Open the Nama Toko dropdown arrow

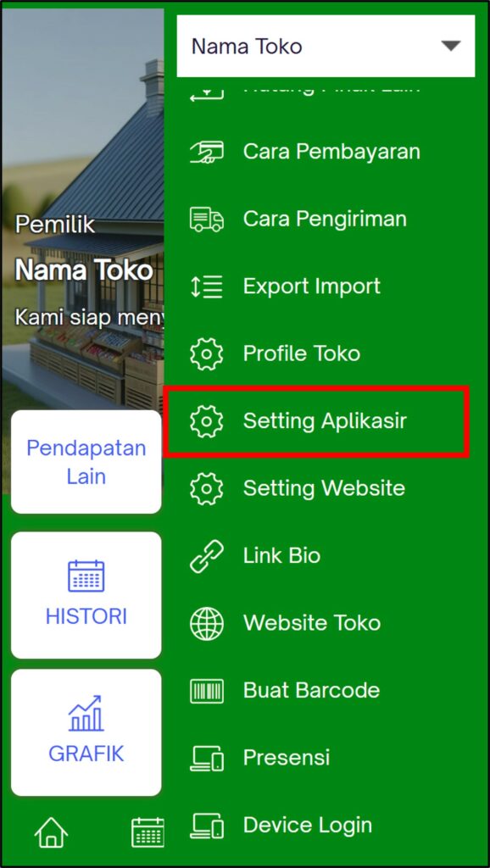[x=451, y=46]
